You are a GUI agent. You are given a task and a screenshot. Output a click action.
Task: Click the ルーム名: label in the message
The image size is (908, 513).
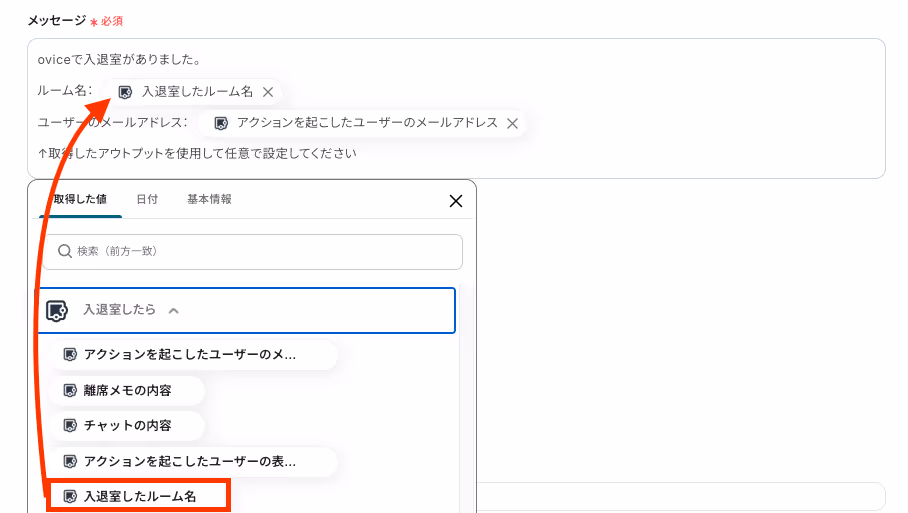pos(65,90)
